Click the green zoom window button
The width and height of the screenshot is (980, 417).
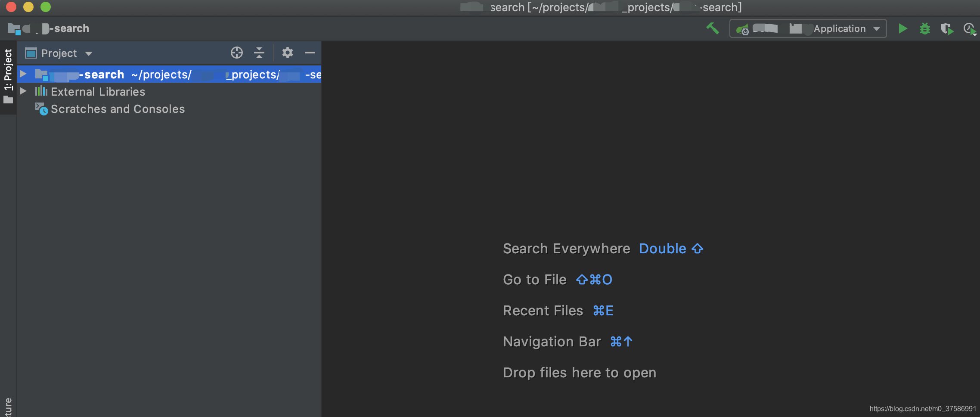coord(46,7)
